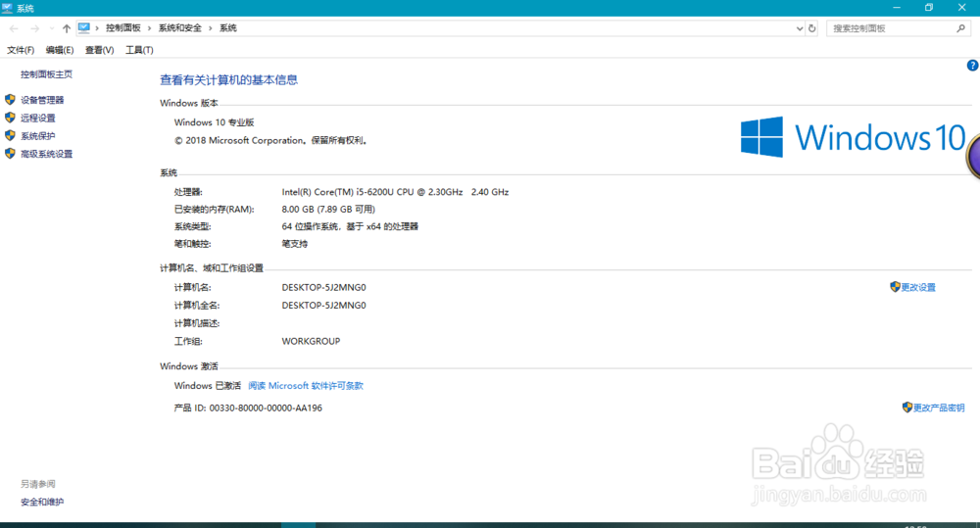Go up one level with up arrow
Image resolution: width=980 pixels, height=528 pixels.
[67, 28]
